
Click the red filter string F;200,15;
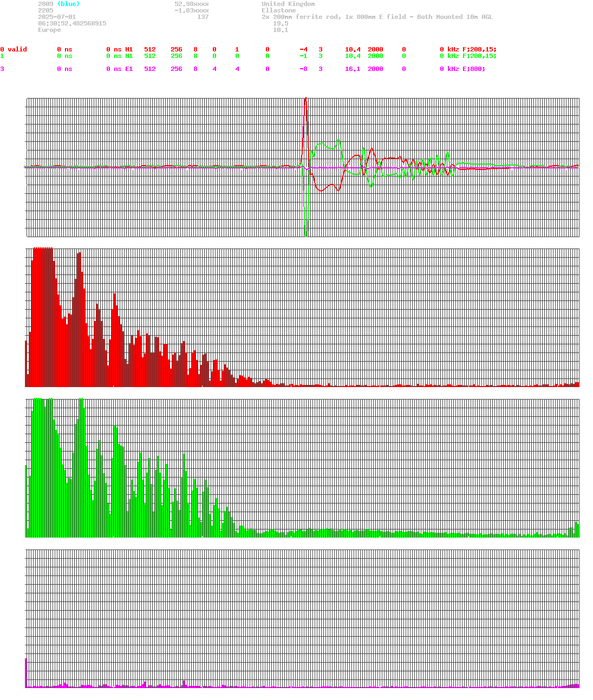480,49
